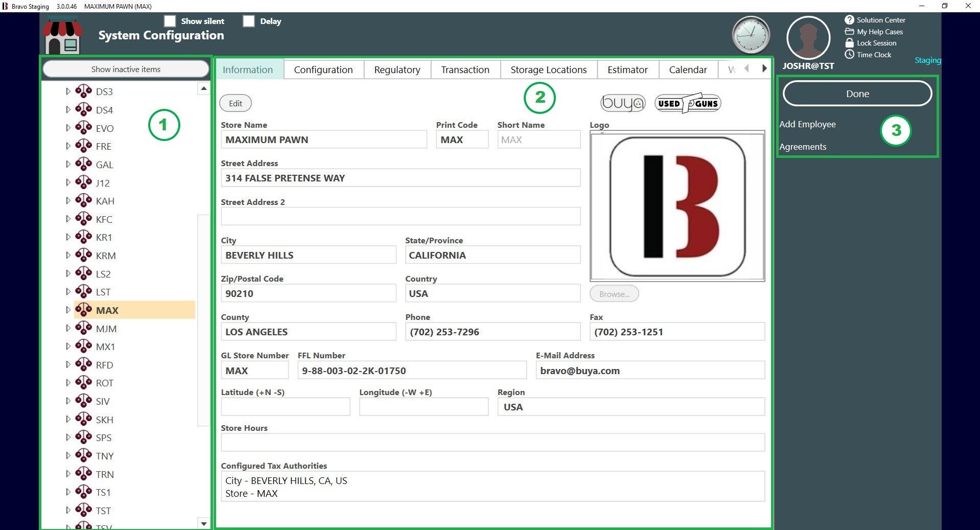Viewport: 980px width, 530px height.
Task: Toggle Show inactive items
Action: pyautogui.click(x=126, y=69)
